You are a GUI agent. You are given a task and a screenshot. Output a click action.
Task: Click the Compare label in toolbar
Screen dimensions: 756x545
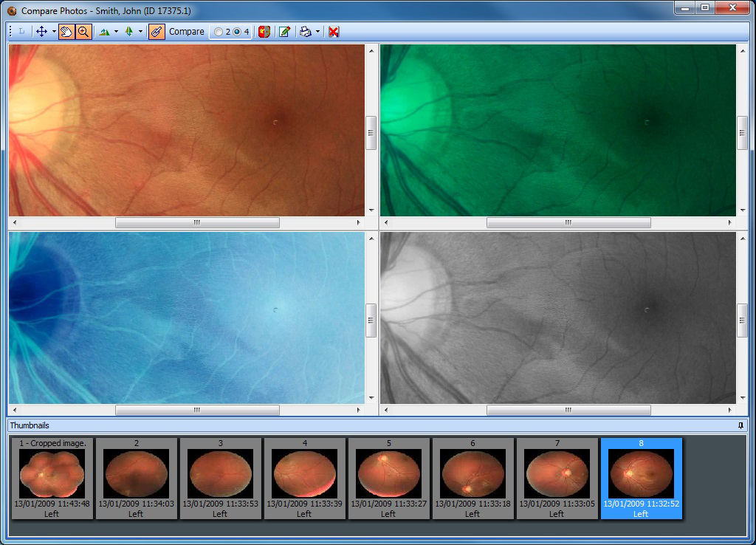tap(187, 32)
